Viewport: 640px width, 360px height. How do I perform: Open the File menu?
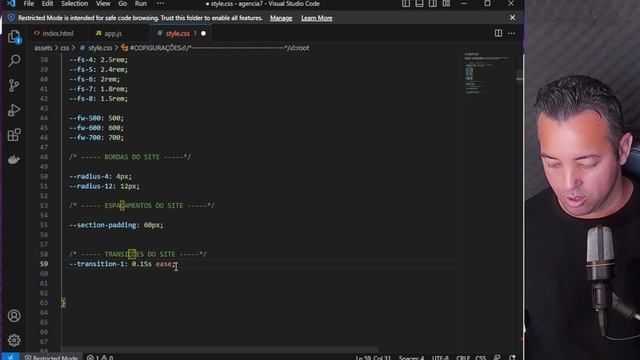pyautogui.click(x=29, y=4)
